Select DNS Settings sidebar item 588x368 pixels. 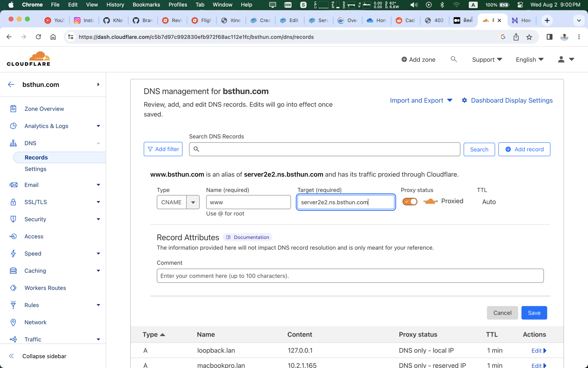pos(35,169)
